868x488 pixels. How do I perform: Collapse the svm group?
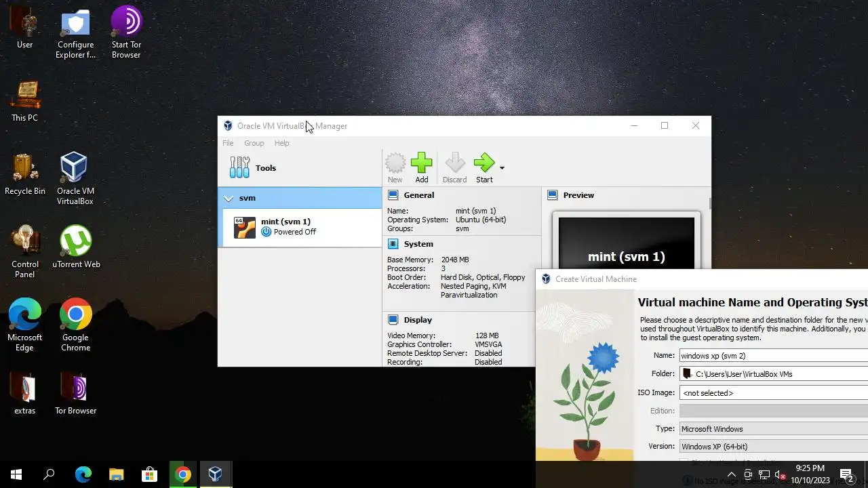click(229, 198)
